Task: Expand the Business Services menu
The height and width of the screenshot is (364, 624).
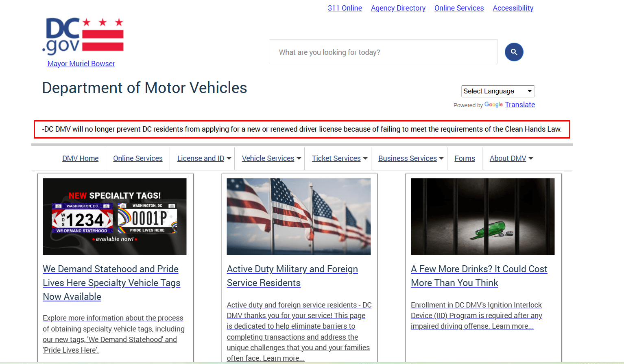Action: point(408,158)
